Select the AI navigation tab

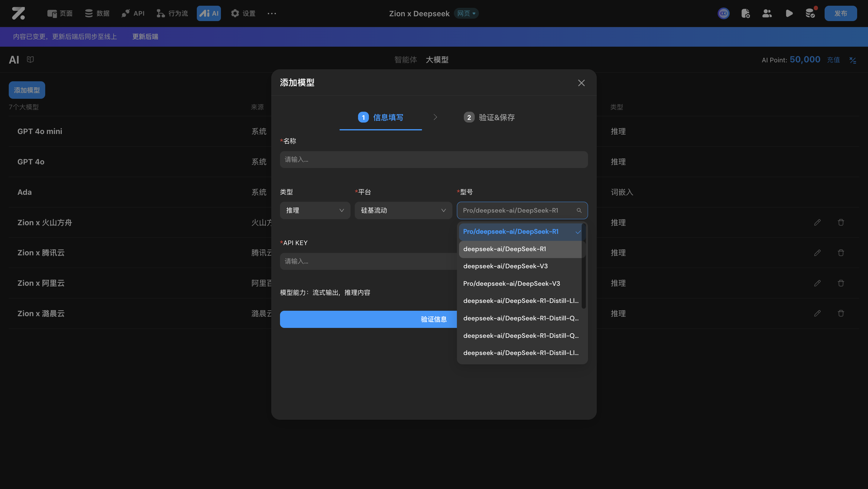point(209,14)
